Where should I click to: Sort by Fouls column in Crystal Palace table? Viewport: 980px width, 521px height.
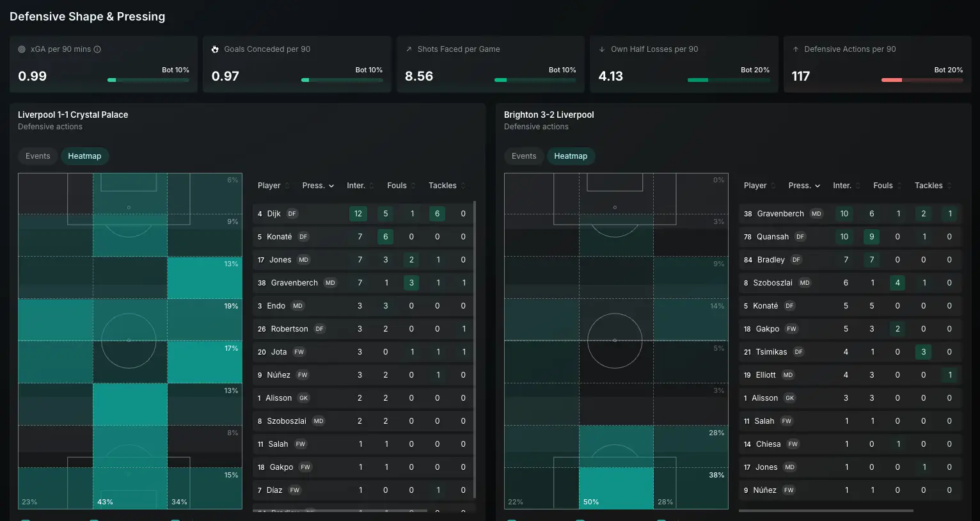pyautogui.click(x=401, y=186)
